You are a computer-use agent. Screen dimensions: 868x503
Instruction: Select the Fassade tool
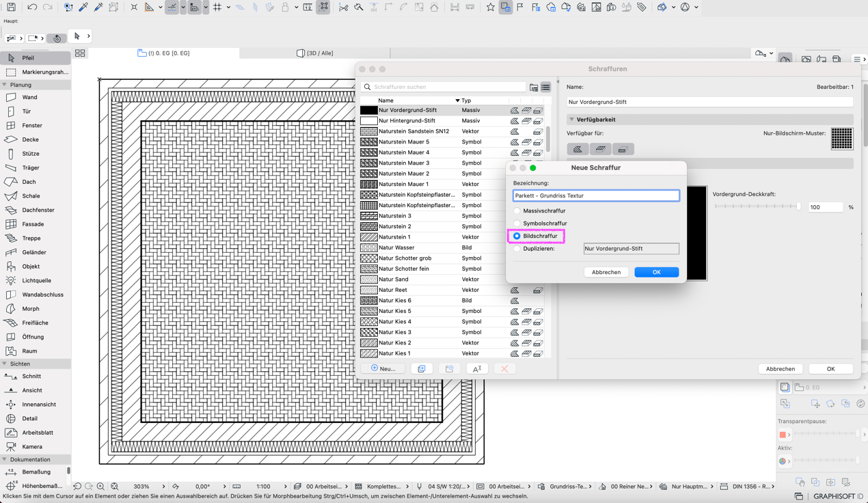click(x=36, y=224)
